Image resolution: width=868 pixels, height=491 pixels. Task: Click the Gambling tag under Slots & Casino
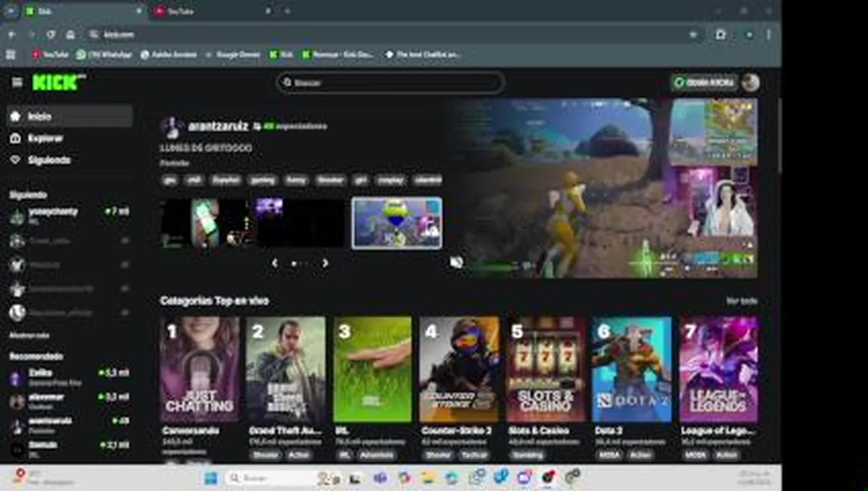(527, 455)
